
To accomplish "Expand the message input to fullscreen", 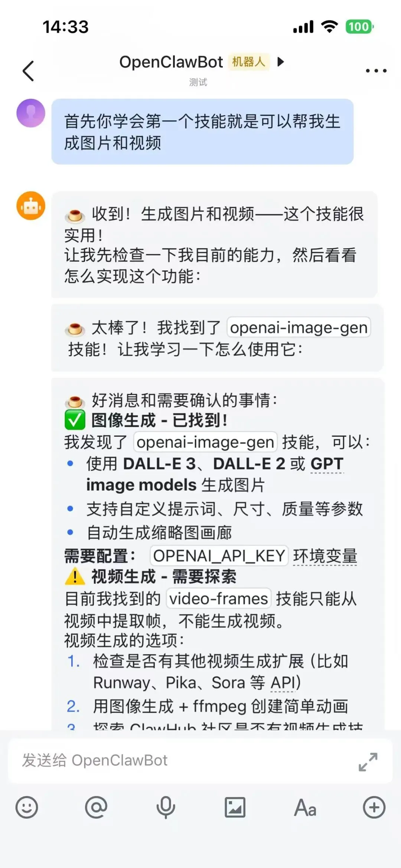I will (368, 762).
